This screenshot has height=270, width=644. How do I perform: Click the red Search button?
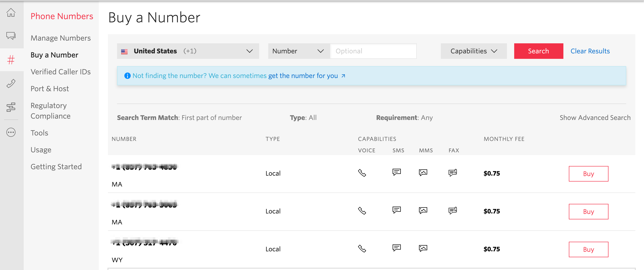(539, 51)
